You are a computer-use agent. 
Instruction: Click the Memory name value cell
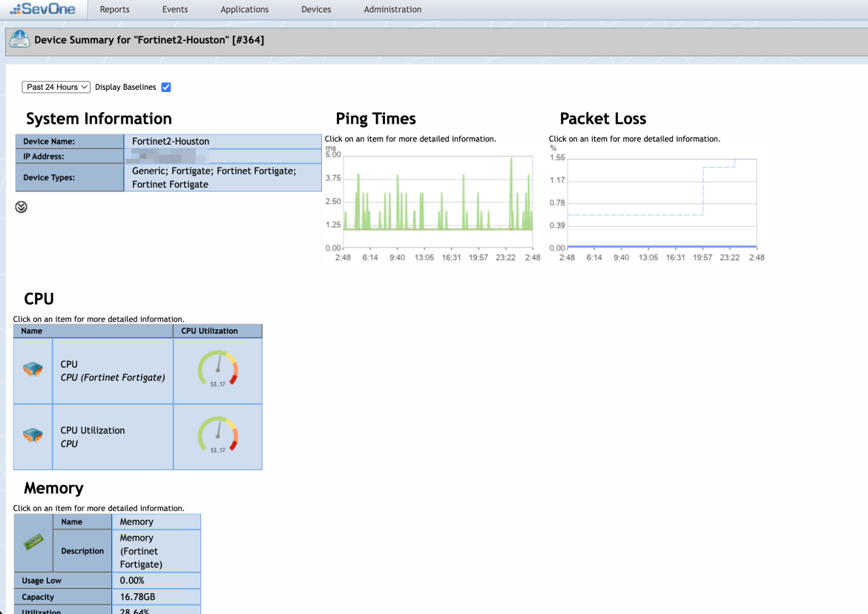(x=156, y=521)
